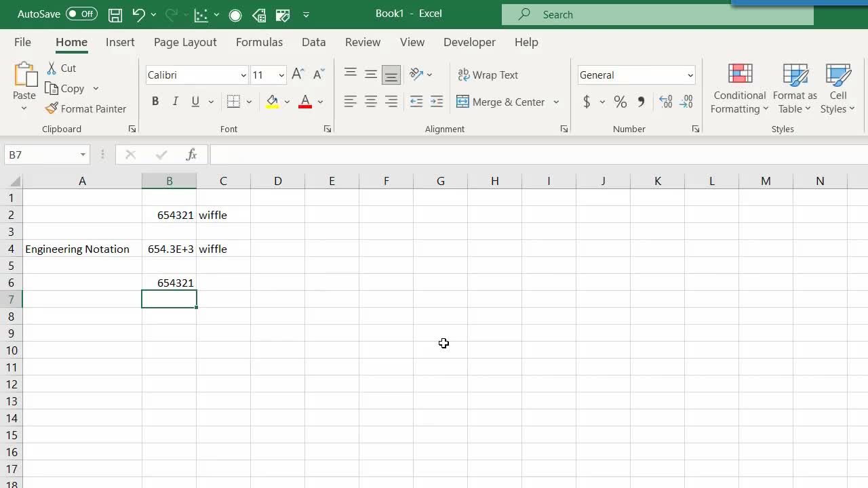868x488 pixels.
Task: Open Font dialog launcher
Action: (x=328, y=129)
